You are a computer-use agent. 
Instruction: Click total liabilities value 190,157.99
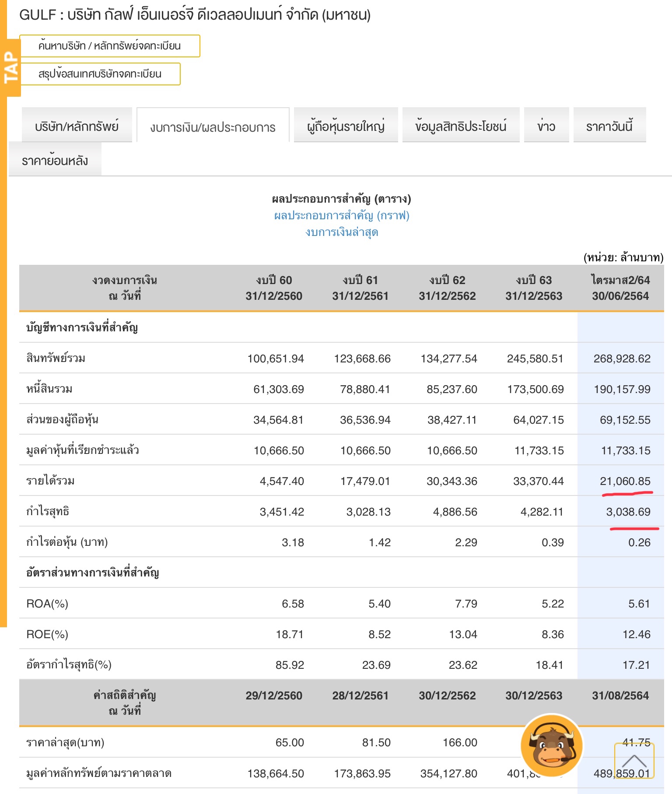[x=622, y=389]
